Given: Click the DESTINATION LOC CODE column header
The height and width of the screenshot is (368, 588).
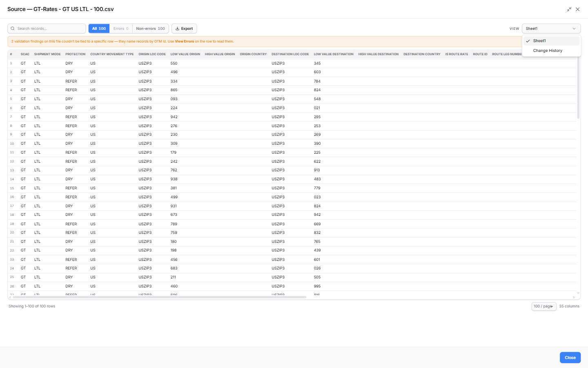Looking at the screenshot, I should tap(290, 54).
